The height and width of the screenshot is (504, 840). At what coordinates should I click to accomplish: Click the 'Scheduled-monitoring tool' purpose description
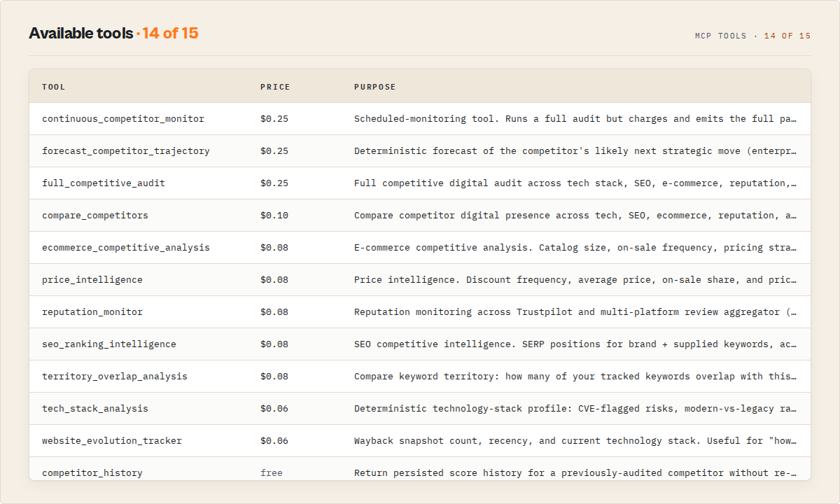click(x=575, y=119)
